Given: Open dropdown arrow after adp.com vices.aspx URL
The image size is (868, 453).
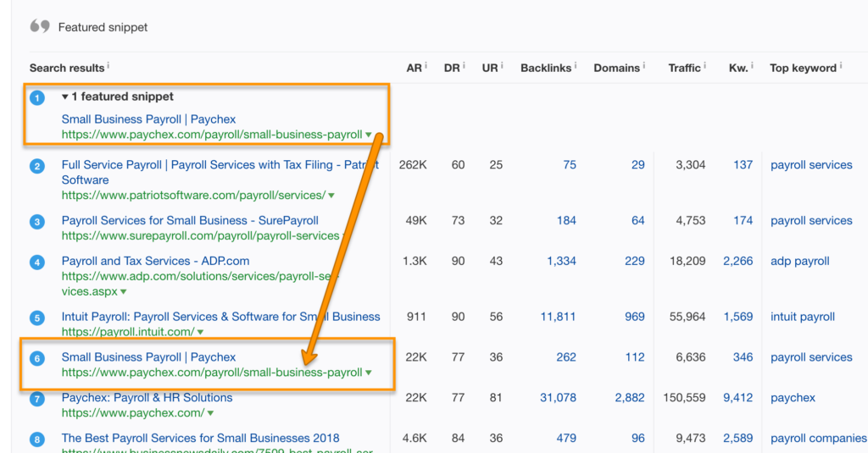Looking at the screenshot, I should pyautogui.click(x=124, y=291).
